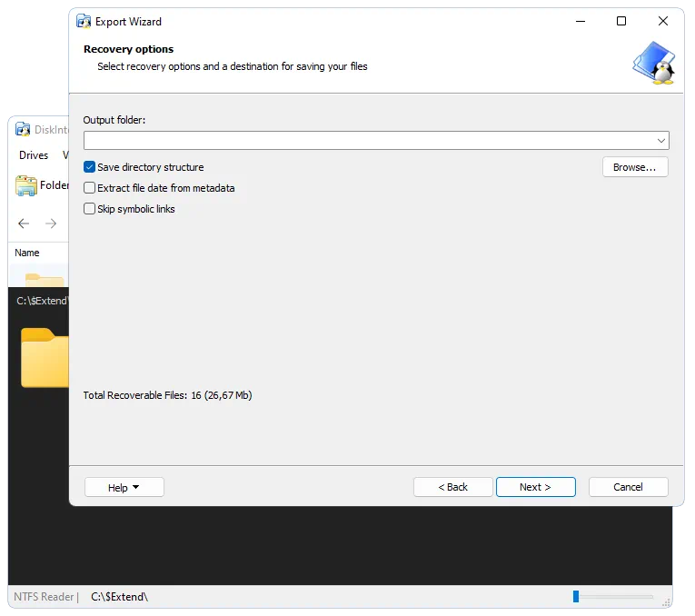Go forward with the right arrow in DiskInternals window
The width and height of the screenshot is (695, 616).
pyautogui.click(x=51, y=224)
